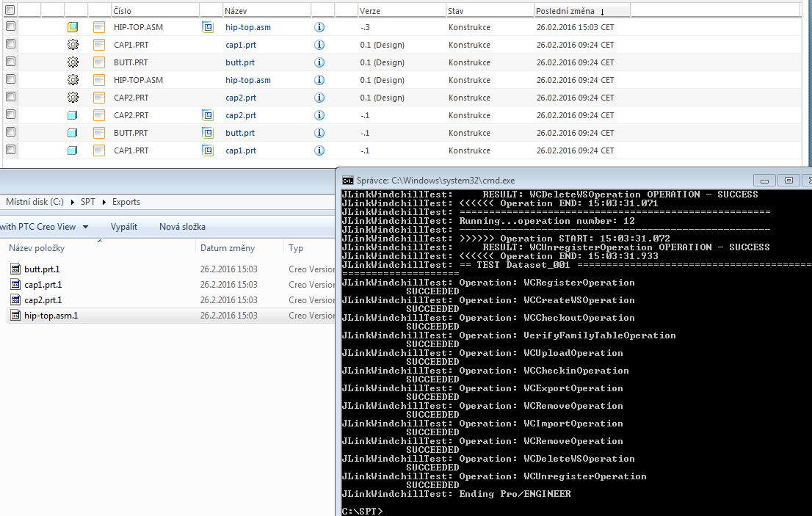This screenshot has width=812, height=516.
Task: Toggle select-all checkbox in table header
Action: pos(10,10)
